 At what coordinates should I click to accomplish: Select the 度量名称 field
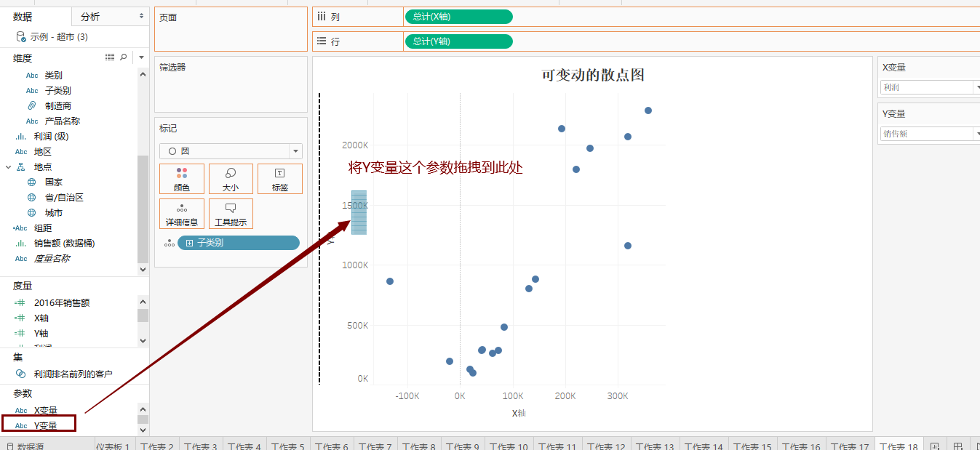point(52,259)
